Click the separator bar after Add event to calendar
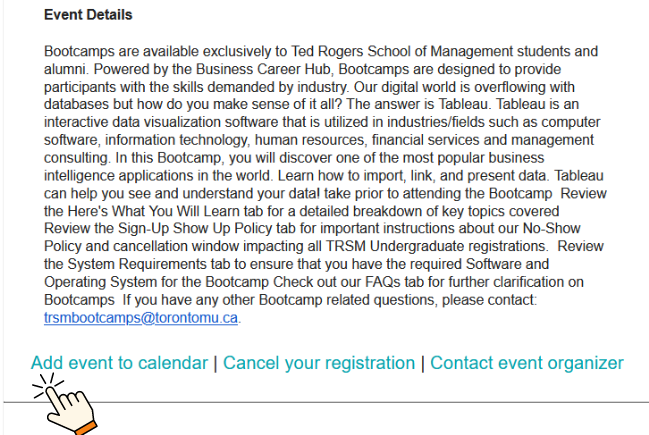The image size is (649, 435). pyautogui.click(x=216, y=363)
